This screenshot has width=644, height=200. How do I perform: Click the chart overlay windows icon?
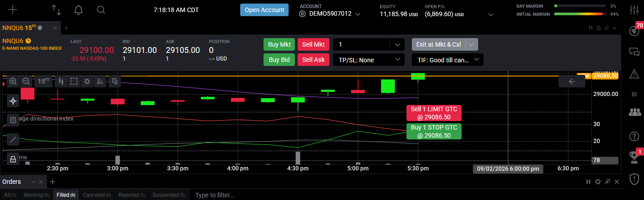115,81
